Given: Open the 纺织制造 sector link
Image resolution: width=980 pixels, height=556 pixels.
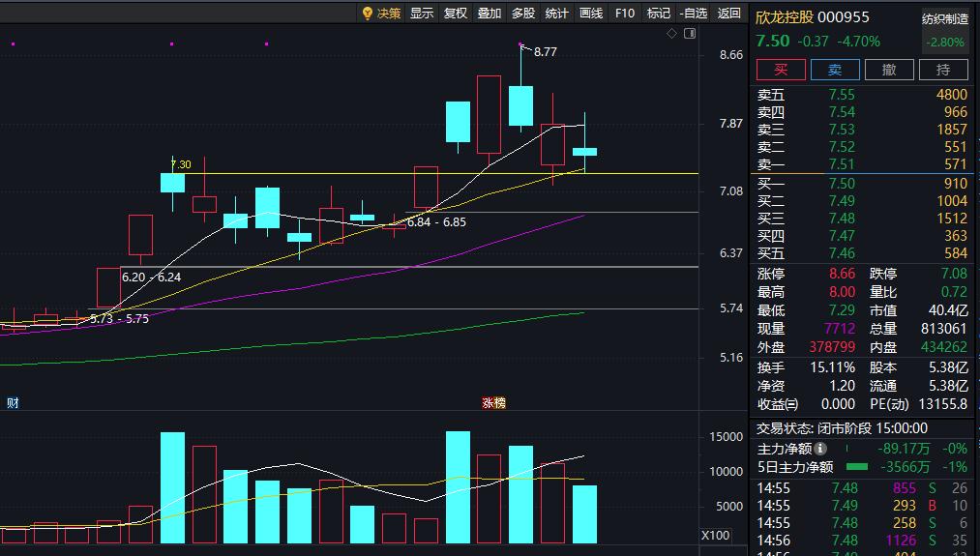Looking at the screenshot, I should pos(945,19).
